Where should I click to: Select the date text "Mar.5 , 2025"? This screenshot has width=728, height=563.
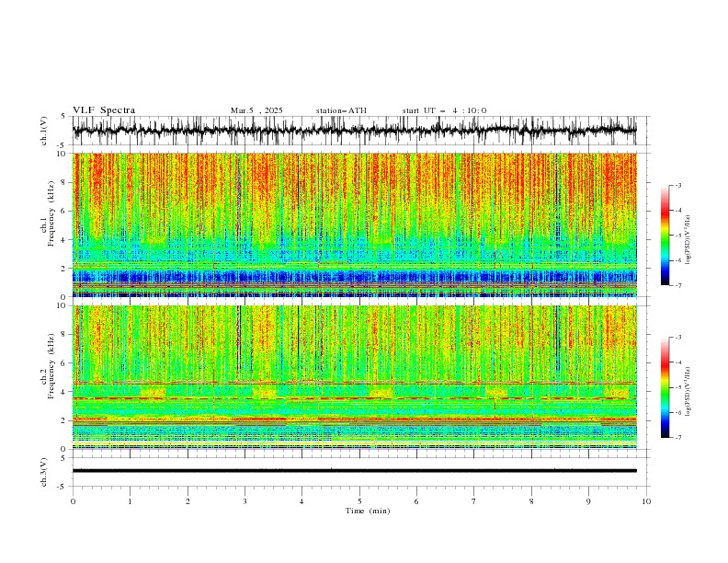[x=256, y=110]
